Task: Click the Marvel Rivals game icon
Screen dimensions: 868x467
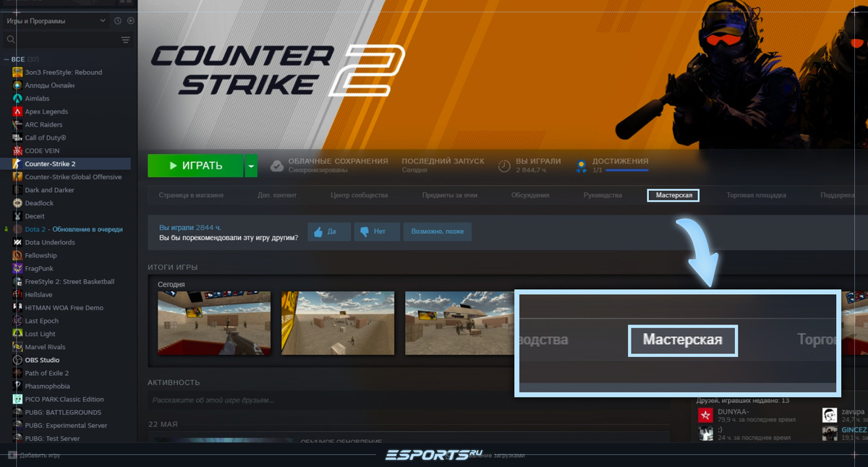Action: [x=18, y=347]
